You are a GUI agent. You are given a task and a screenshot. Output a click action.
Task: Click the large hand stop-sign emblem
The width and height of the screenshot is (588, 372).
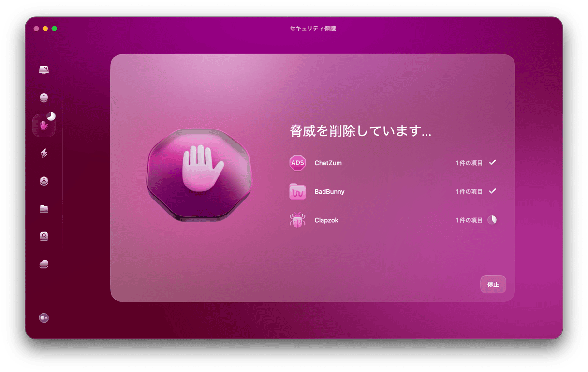pyautogui.click(x=199, y=175)
